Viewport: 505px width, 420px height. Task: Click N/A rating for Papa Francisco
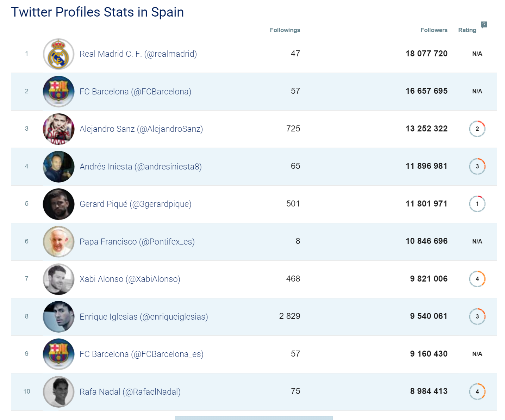[477, 241]
